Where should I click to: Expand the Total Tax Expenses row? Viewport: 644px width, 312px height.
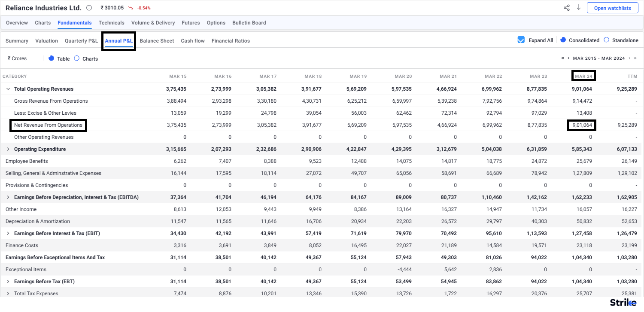(8, 294)
